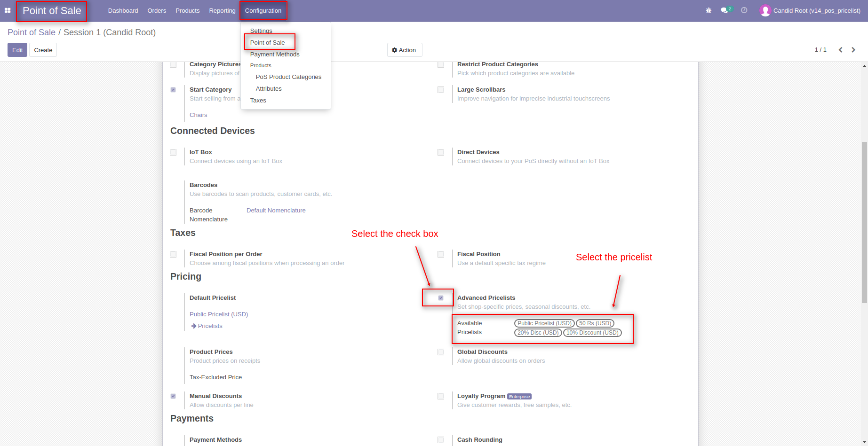This screenshot has height=446, width=868.
Task: Toggle Fiscal Position per Order checkbox
Action: pyautogui.click(x=173, y=254)
